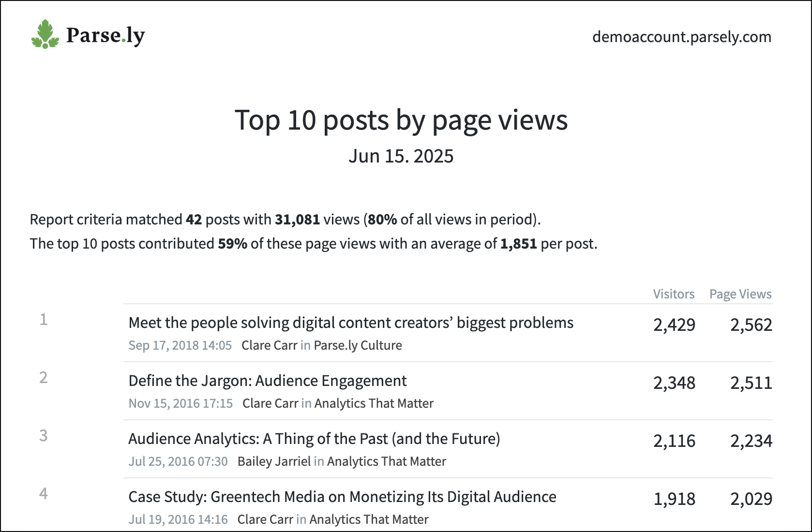Click the matched posts count 42
Image resolution: width=812 pixels, height=532 pixels.
click(x=194, y=220)
